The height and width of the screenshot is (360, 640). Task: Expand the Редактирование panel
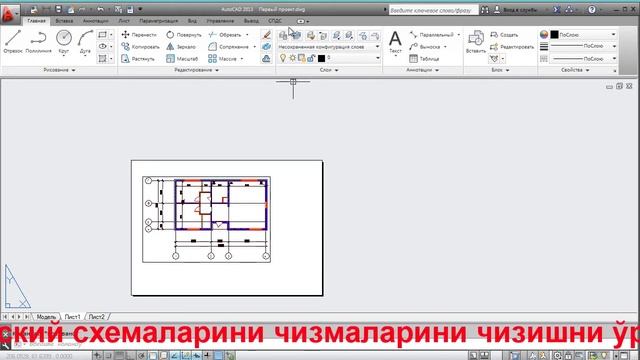click(197, 70)
